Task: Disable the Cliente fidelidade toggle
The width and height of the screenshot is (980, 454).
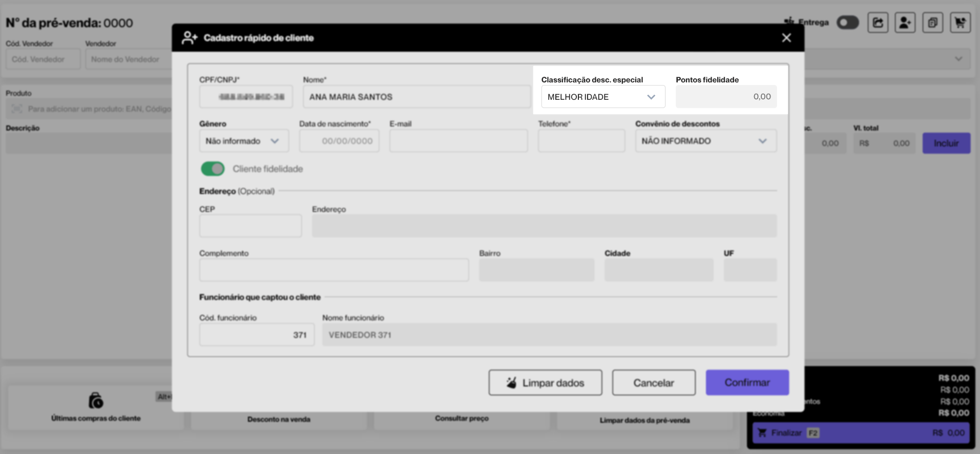Action: click(x=213, y=169)
